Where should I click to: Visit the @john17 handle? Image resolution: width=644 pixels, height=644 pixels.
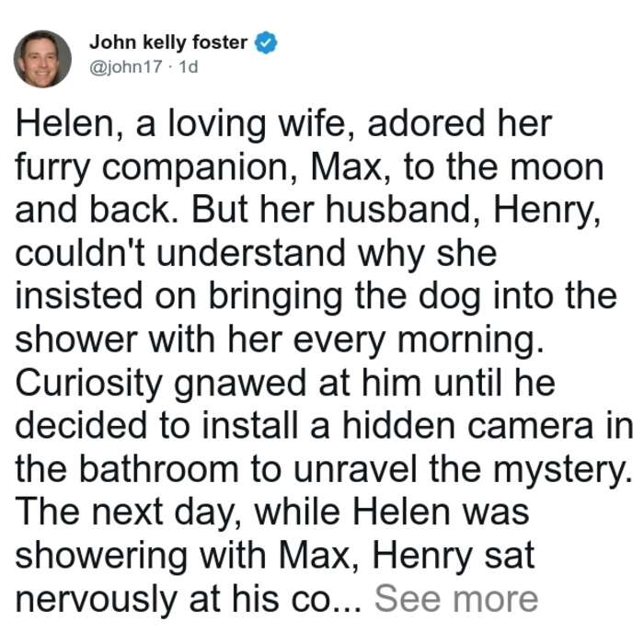(126, 66)
